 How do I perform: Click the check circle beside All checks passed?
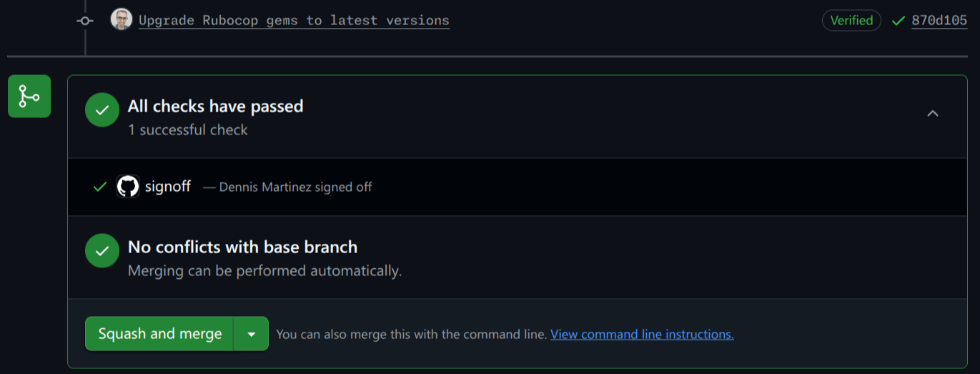pos(102,110)
